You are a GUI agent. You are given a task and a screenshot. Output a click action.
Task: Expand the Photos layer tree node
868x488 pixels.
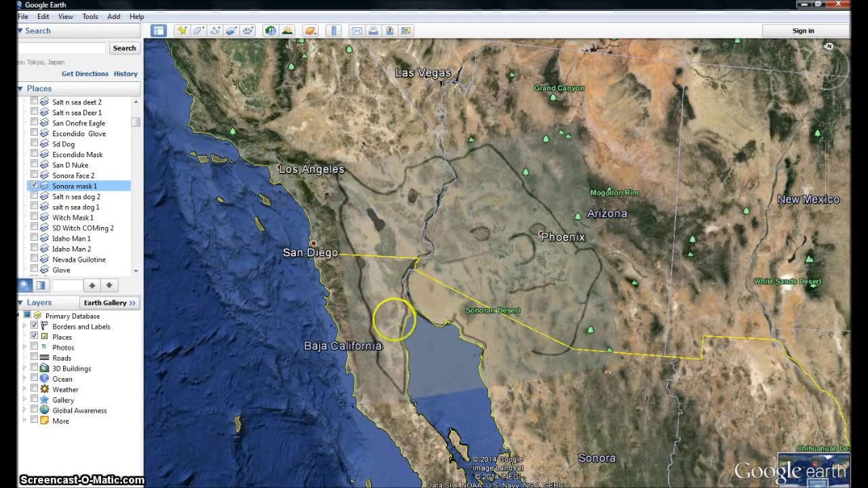tap(26, 347)
